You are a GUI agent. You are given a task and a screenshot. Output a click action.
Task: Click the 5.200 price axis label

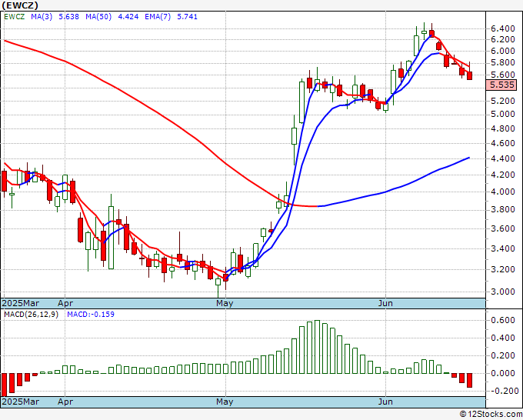pos(503,101)
